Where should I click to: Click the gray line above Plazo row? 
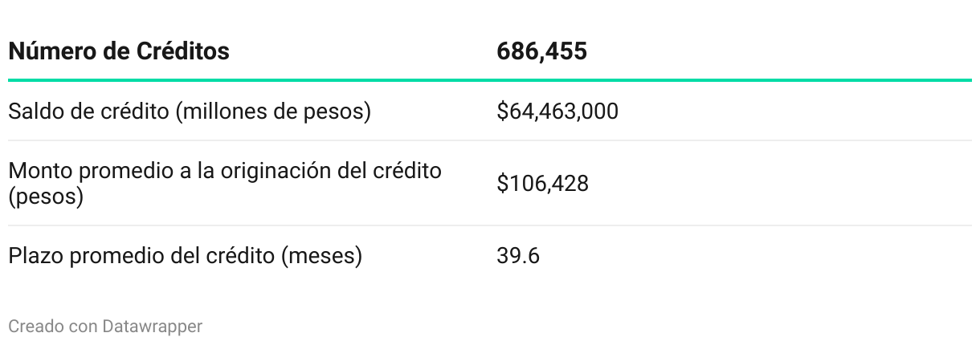490,225
